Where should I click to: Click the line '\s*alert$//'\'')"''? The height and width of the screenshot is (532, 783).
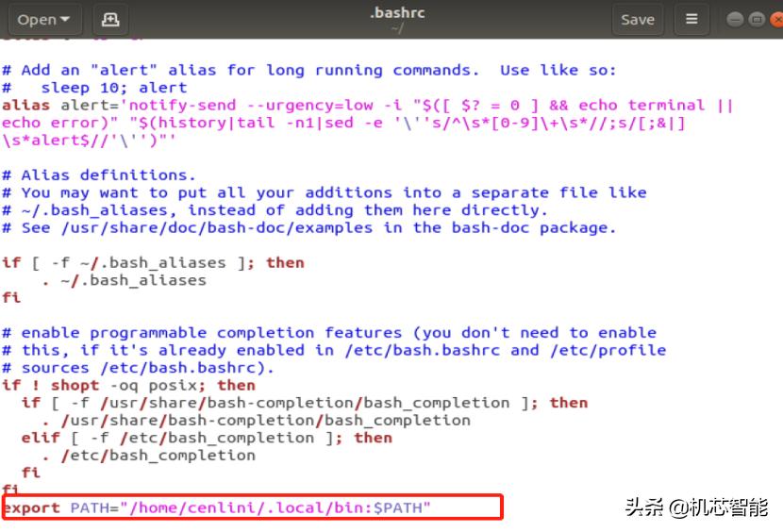click(x=89, y=141)
